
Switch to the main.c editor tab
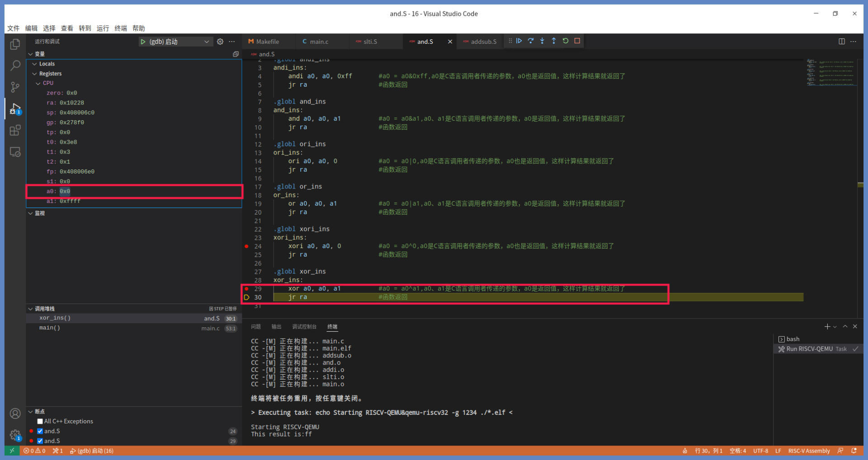[x=318, y=42]
